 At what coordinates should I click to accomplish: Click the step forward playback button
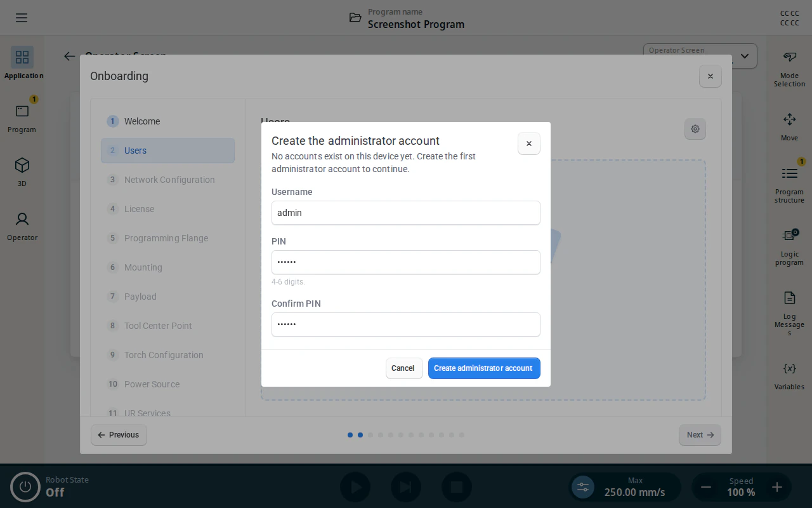[x=406, y=487]
